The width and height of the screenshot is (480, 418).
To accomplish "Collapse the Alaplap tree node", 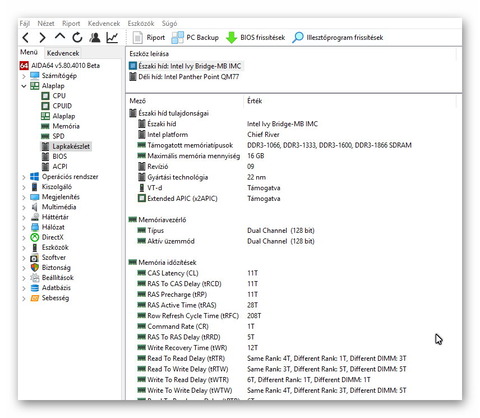I will point(24,86).
